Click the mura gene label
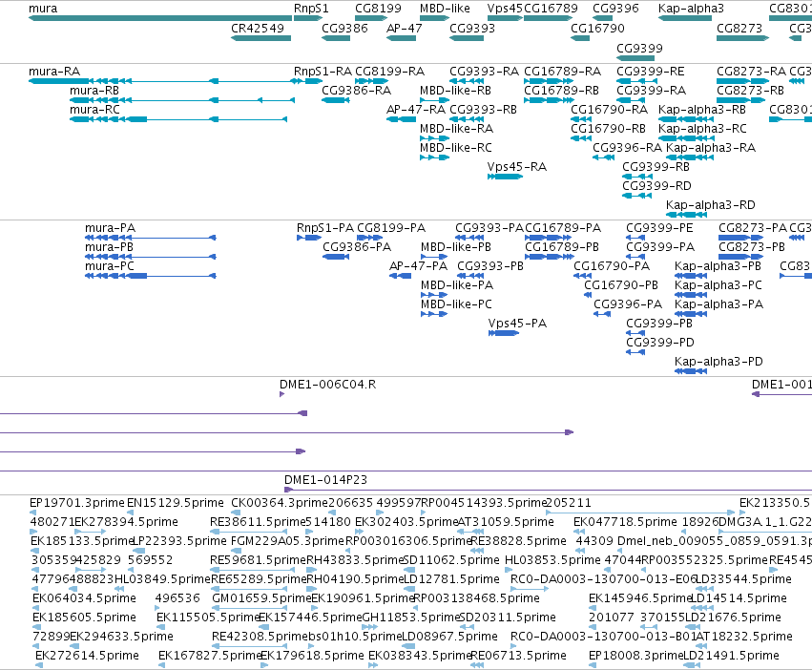 (43, 9)
